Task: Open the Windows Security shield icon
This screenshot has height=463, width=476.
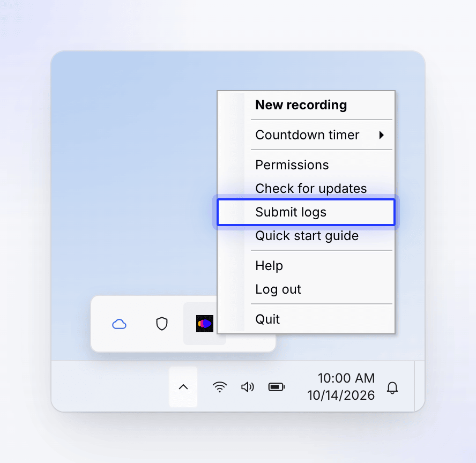Action: click(x=162, y=324)
